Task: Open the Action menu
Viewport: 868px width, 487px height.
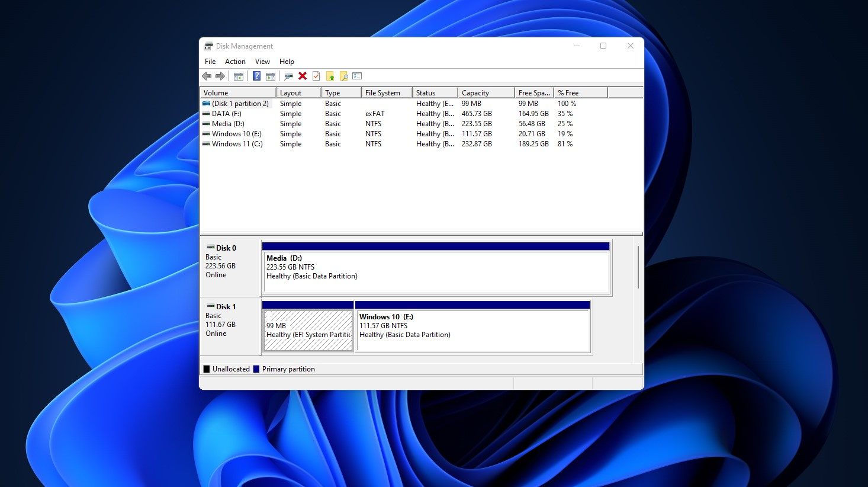Action: (235, 62)
